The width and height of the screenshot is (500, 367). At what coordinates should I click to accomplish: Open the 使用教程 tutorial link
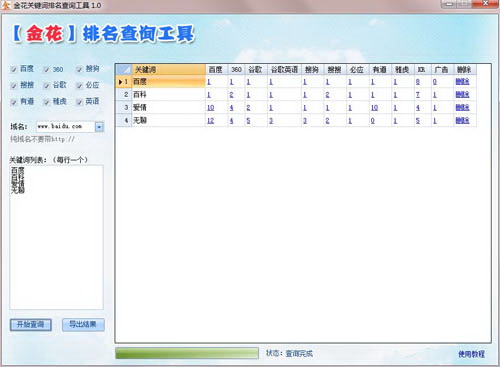(471, 354)
